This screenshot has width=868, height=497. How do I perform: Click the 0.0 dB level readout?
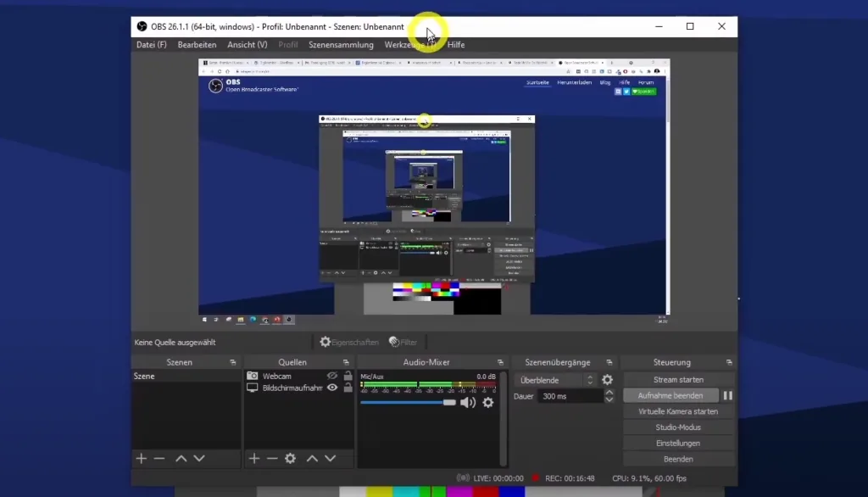pyautogui.click(x=486, y=377)
